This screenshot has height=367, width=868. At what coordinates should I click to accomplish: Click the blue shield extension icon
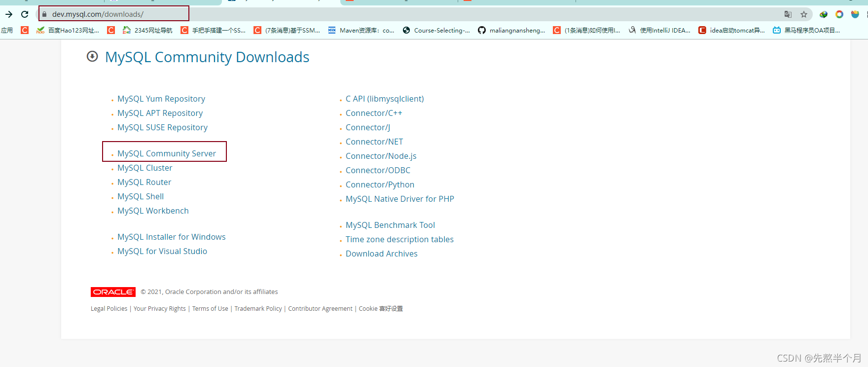pos(855,14)
